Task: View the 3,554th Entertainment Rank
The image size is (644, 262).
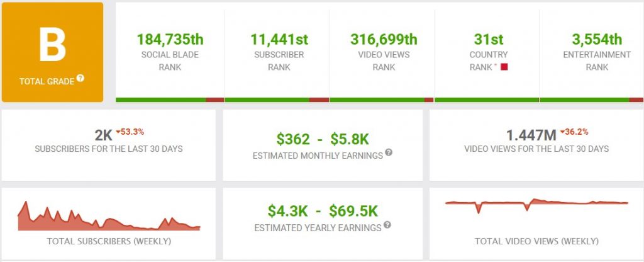Action: (597, 40)
